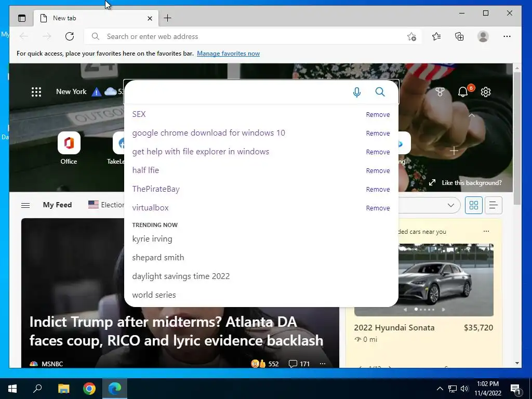Viewport: 532px width, 399px height.
Task: Click the tab actions menu icon
Action: 22,18
